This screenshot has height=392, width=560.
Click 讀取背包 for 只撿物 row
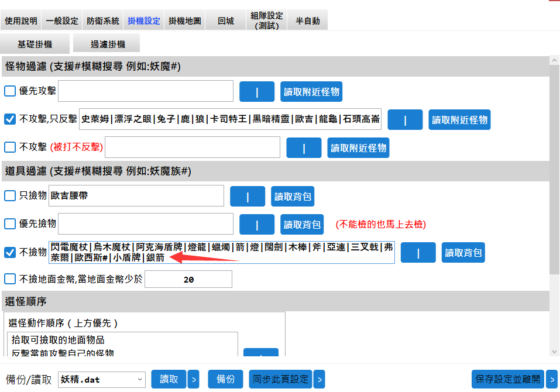click(x=293, y=197)
